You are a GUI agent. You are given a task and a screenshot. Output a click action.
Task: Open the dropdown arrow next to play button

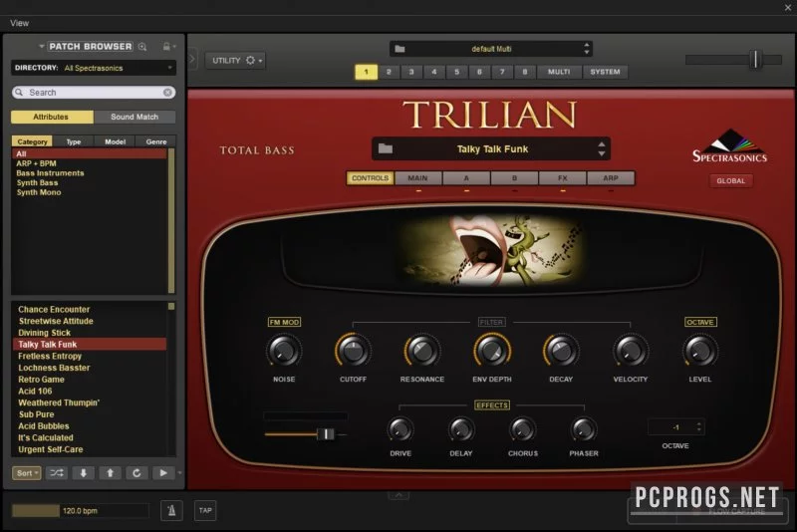tap(179, 473)
